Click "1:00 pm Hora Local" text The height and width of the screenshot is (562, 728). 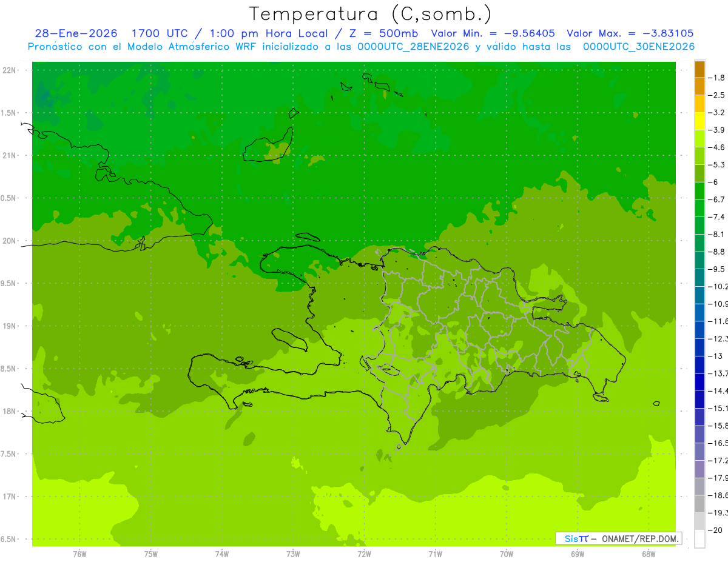tap(268, 34)
